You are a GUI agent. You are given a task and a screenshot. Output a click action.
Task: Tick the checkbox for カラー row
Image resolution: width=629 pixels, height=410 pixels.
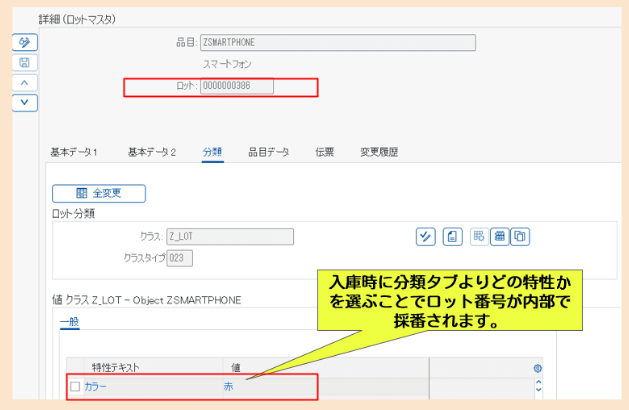pyautogui.click(x=75, y=386)
